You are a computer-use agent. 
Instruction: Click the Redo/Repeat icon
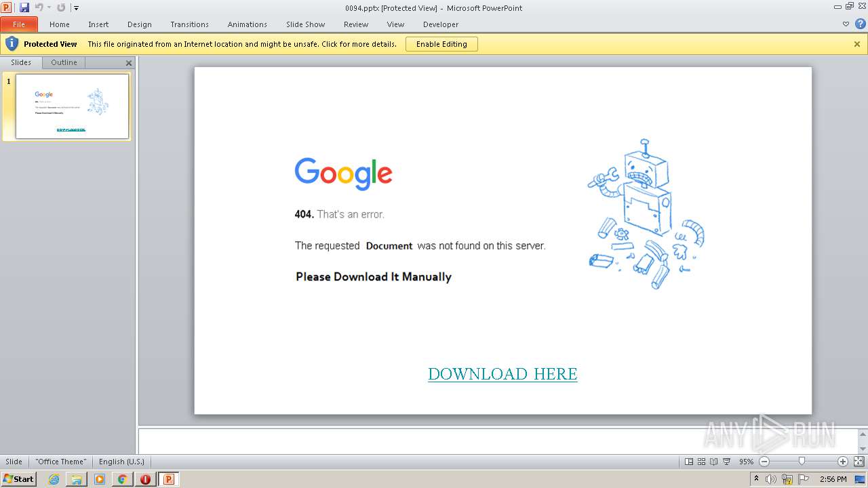tap(61, 7)
